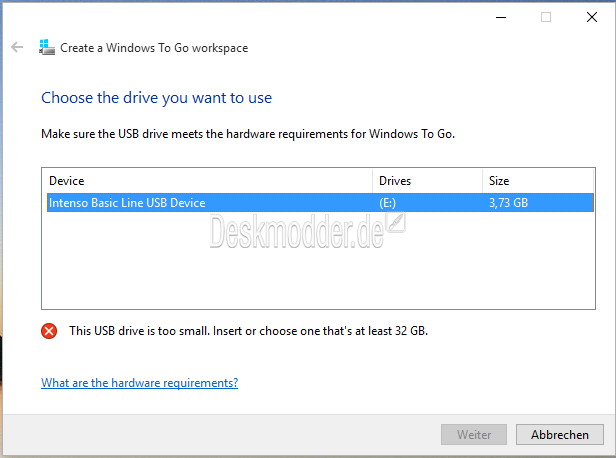Viewport: 616px width, 458px height.
Task: Click the (E:) drive cell
Action: 387,203
